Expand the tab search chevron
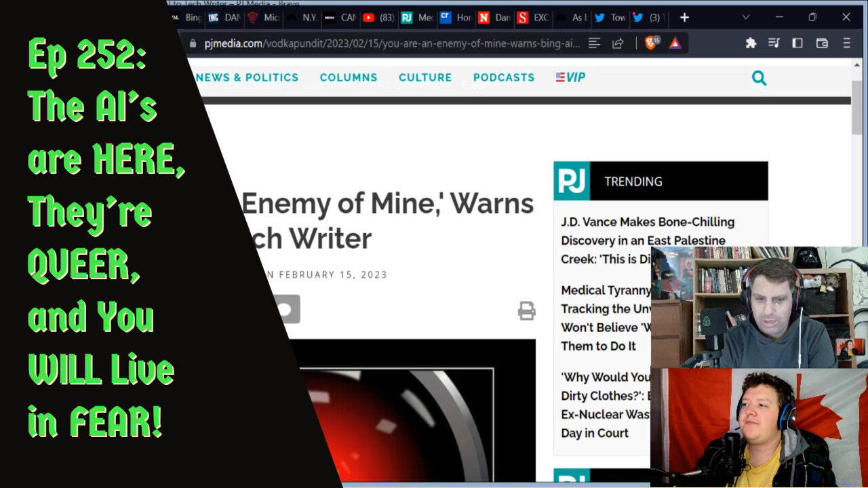The height and width of the screenshot is (488, 868). pyautogui.click(x=746, y=18)
